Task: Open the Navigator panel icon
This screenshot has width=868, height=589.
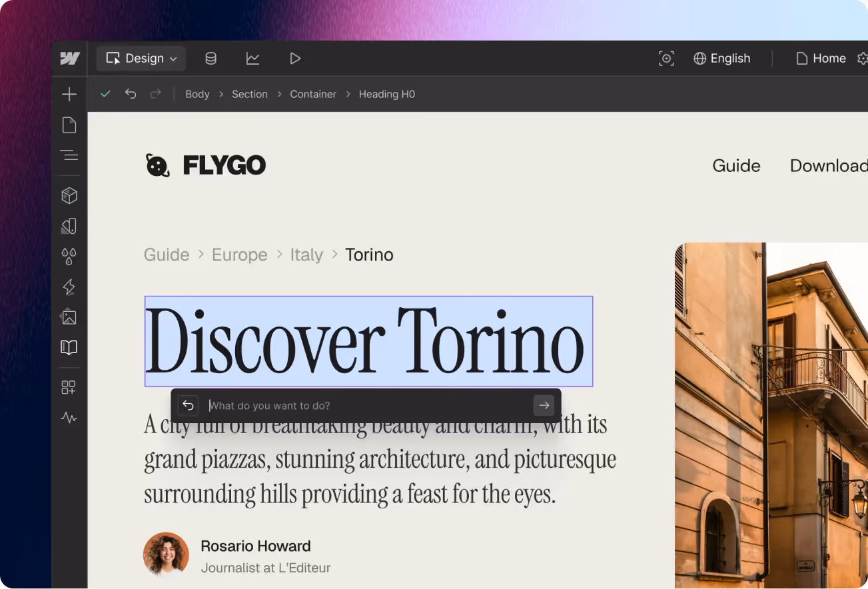Action: click(x=69, y=155)
